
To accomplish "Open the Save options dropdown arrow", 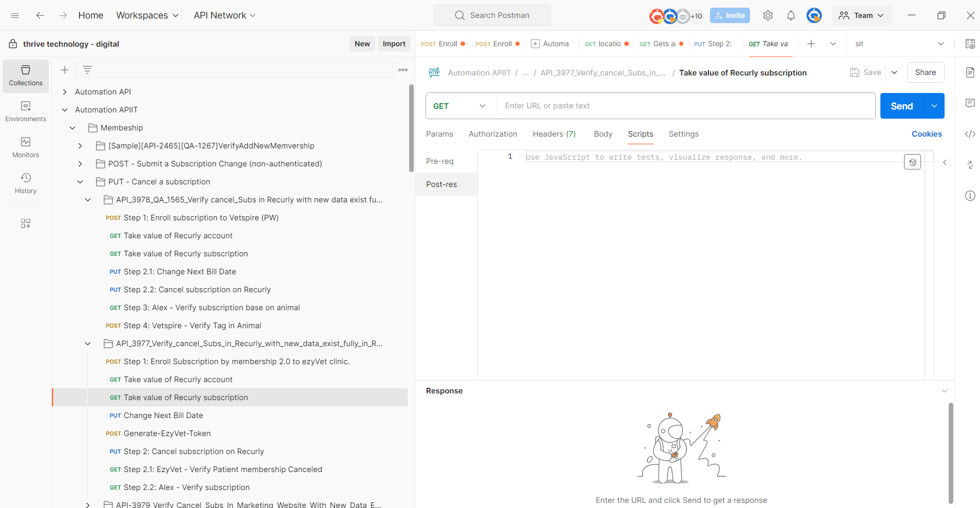I will coord(894,72).
